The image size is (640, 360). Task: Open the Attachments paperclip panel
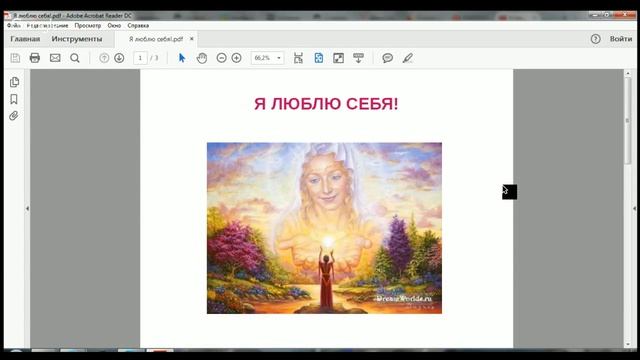[x=14, y=116]
